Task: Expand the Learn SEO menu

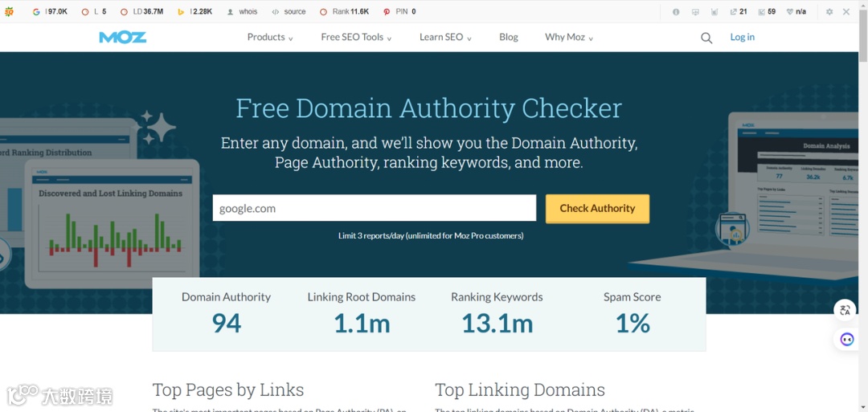Action: coord(445,37)
